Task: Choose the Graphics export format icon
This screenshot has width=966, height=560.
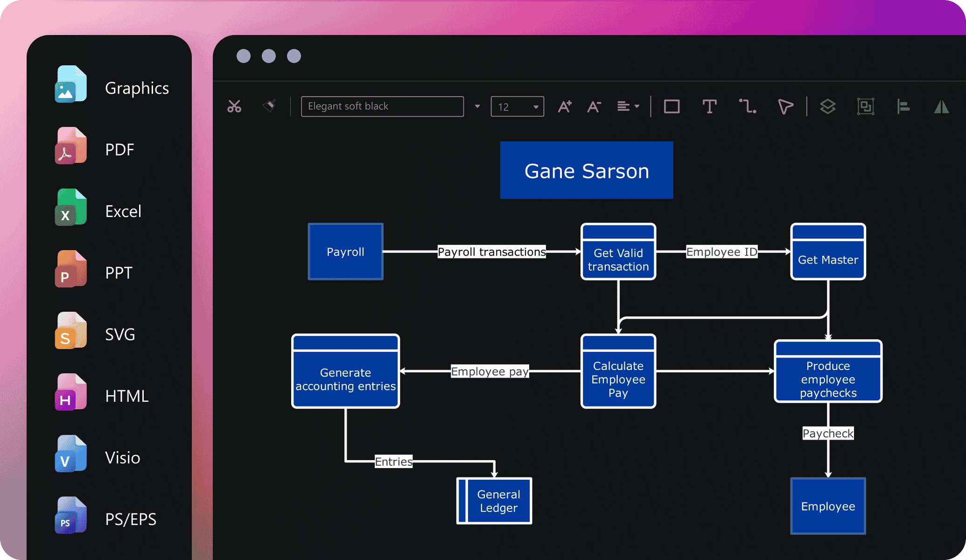Action: point(71,84)
